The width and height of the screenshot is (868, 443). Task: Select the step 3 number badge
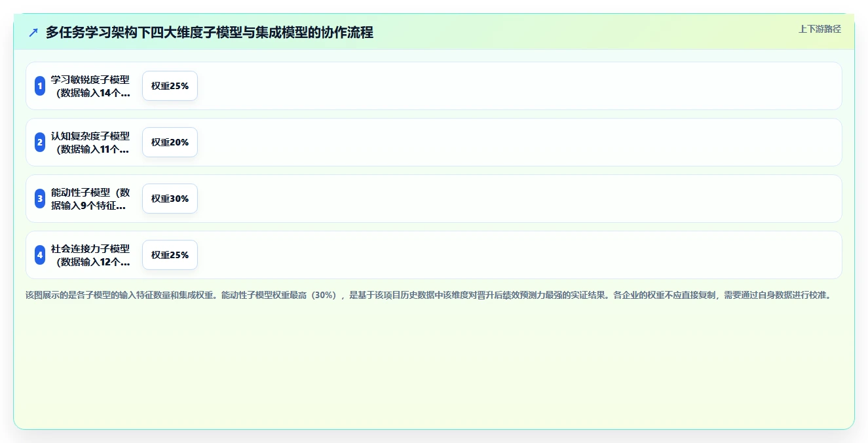pos(40,199)
